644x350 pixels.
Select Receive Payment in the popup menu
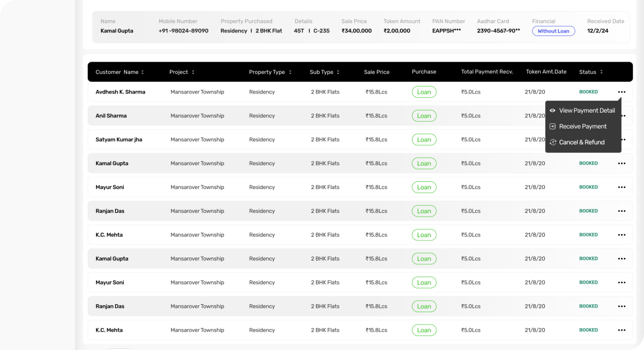click(x=578, y=126)
